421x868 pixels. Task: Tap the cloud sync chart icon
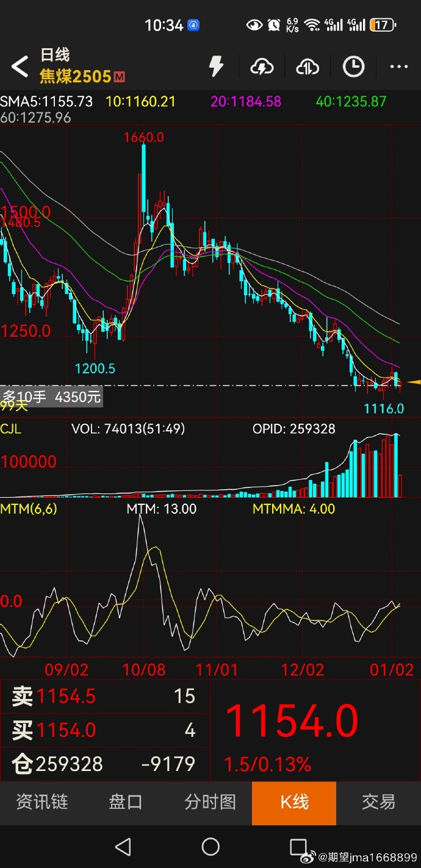pyautogui.click(x=308, y=66)
